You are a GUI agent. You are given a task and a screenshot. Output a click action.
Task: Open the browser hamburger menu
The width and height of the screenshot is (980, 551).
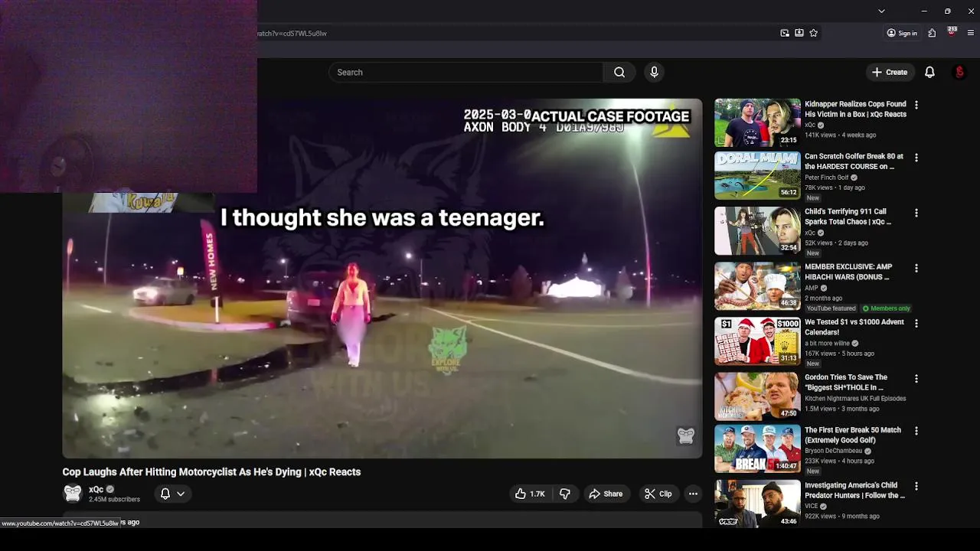coord(971,33)
